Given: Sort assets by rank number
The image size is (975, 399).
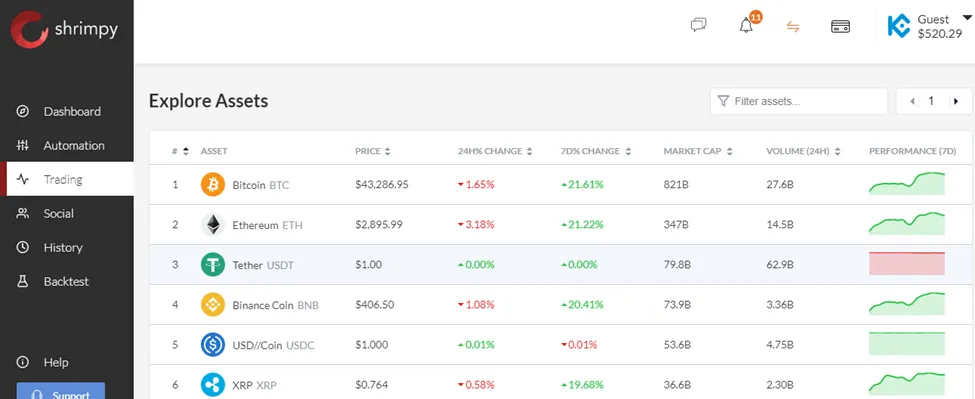Looking at the screenshot, I should point(180,151).
